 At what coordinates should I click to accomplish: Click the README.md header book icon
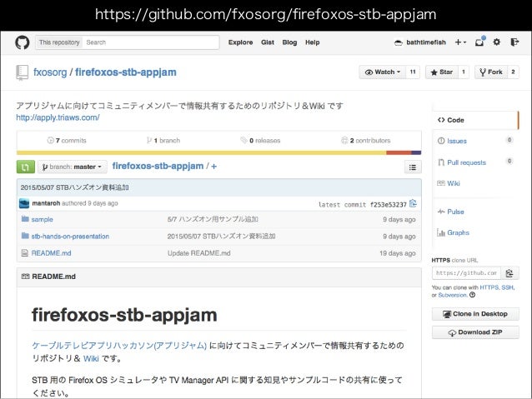pos(26,277)
